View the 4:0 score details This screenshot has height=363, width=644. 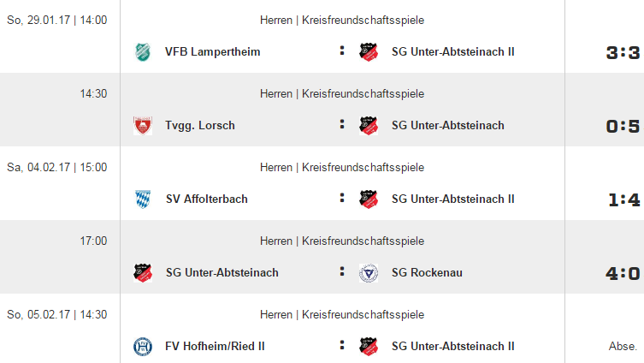click(x=623, y=273)
